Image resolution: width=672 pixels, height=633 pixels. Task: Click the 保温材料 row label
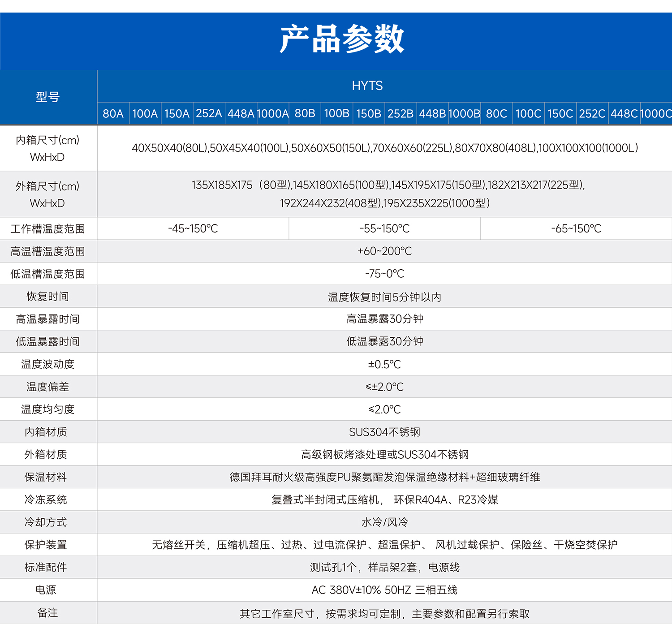tap(46, 477)
